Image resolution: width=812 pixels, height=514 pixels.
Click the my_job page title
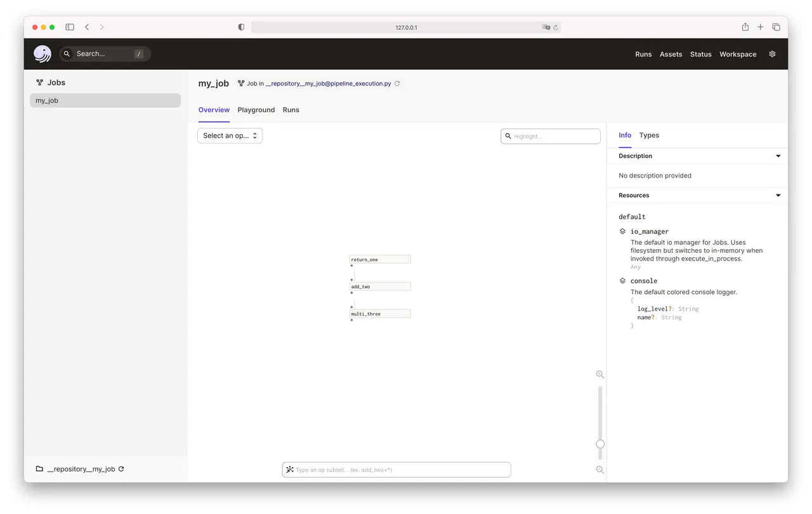213,84
